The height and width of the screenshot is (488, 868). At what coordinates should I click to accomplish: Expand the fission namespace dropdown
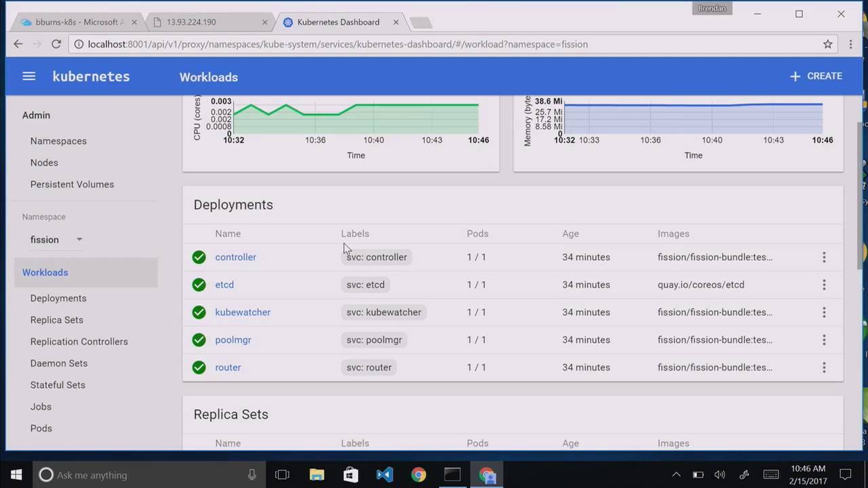coord(56,239)
